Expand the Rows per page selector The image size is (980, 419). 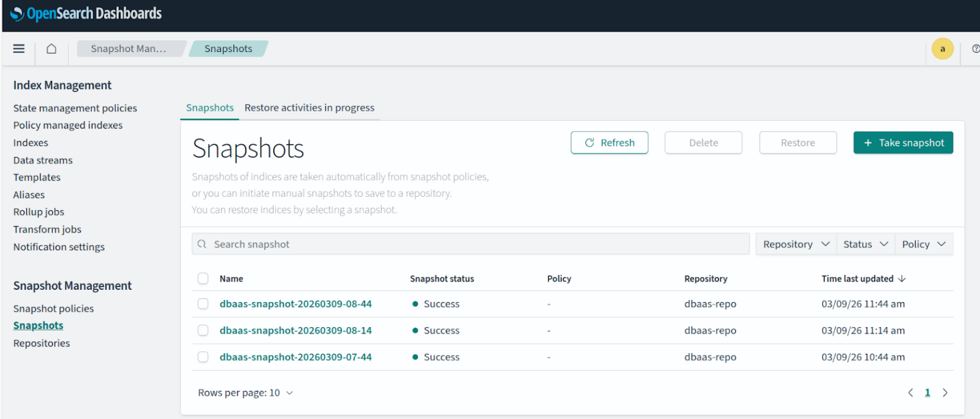(245, 392)
